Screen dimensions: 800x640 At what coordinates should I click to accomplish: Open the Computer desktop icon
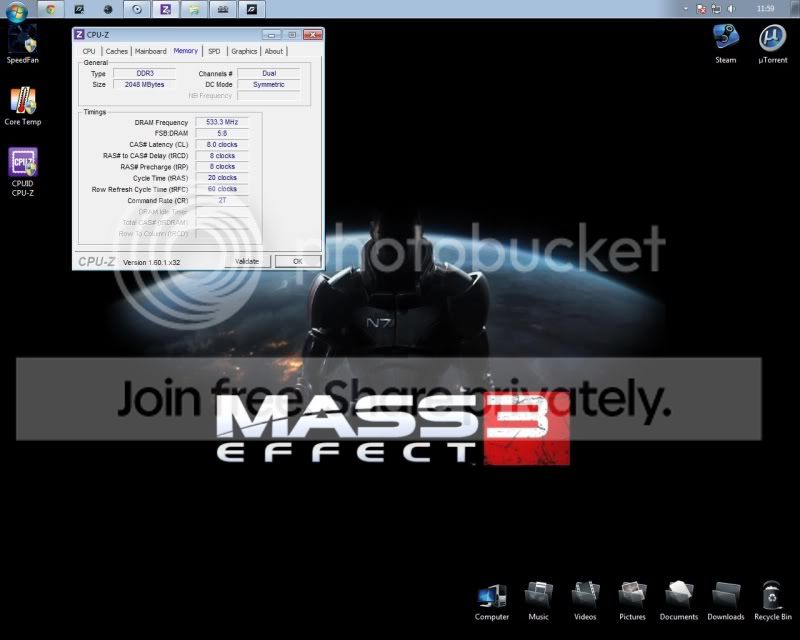(x=491, y=601)
